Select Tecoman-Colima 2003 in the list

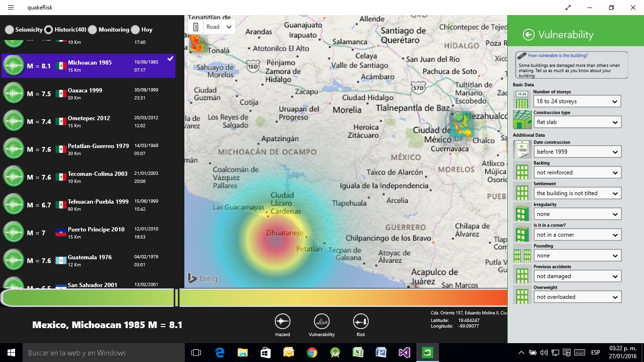89,177
